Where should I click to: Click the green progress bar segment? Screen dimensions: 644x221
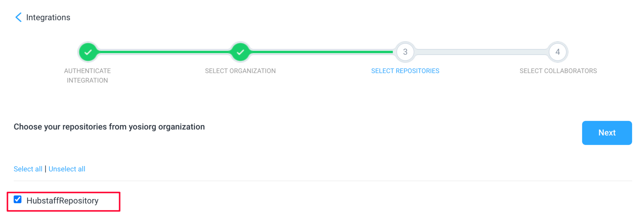(321, 52)
